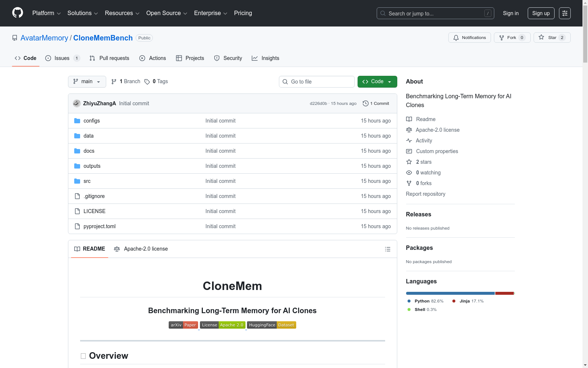Click the Activity pulse icon
The width and height of the screenshot is (588, 368).
(x=409, y=141)
